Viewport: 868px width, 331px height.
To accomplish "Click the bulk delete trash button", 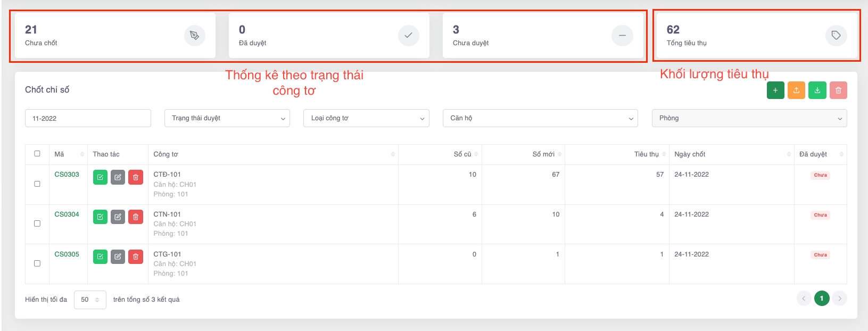I will (x=838, y=90).
